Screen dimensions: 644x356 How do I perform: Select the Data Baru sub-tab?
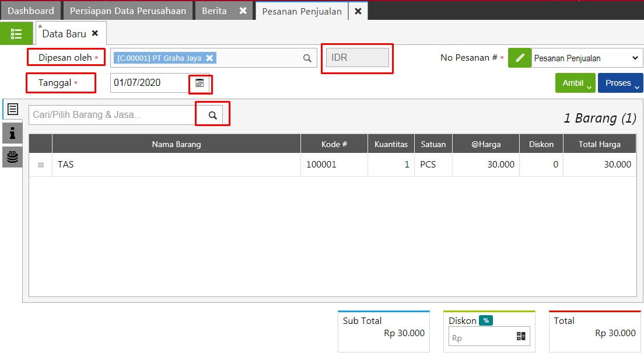click(64, 34)
